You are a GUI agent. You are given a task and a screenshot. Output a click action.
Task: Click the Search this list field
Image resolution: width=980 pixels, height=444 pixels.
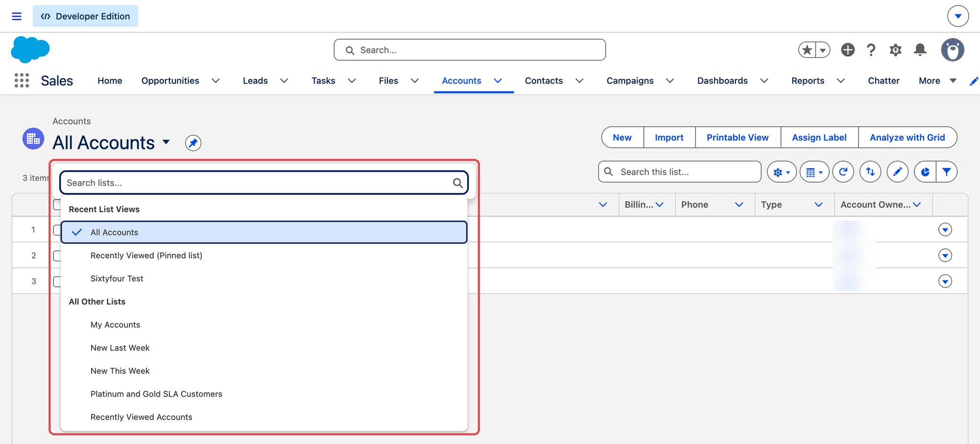pyautogui.click(x=680, y=172)
